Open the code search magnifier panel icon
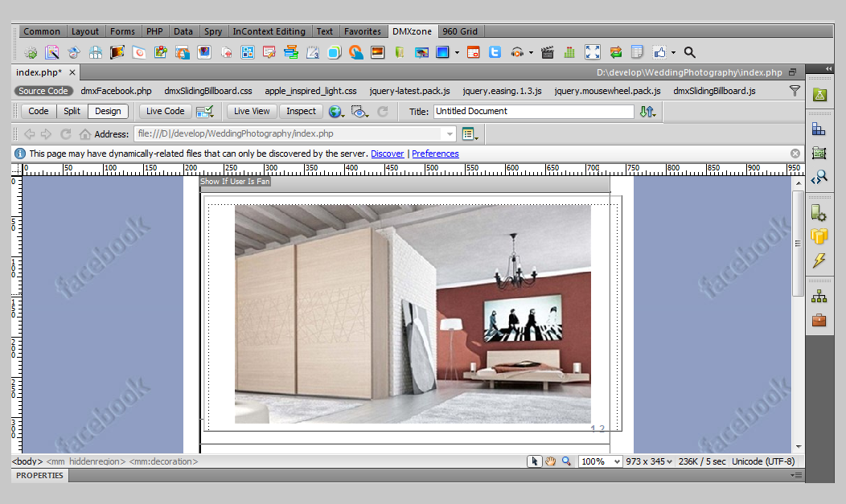Image resolution: width=846 pixels, height=504 pixels. click(819, 177)
